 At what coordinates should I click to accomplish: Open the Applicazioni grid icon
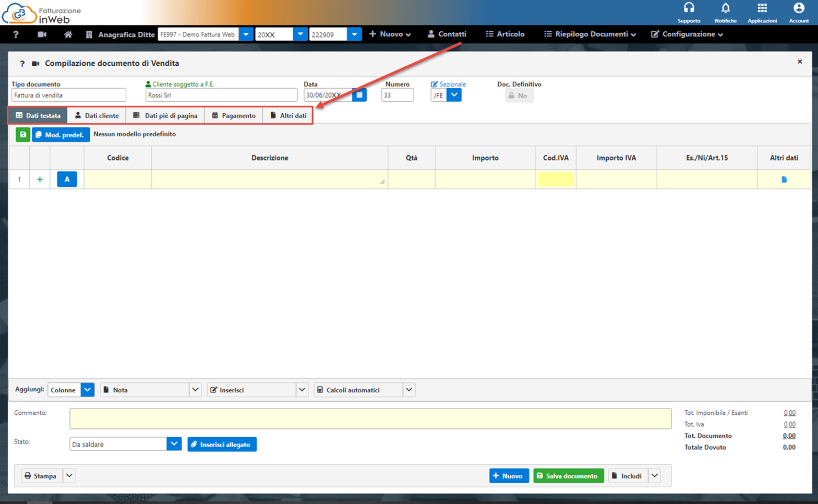(762, 8)
